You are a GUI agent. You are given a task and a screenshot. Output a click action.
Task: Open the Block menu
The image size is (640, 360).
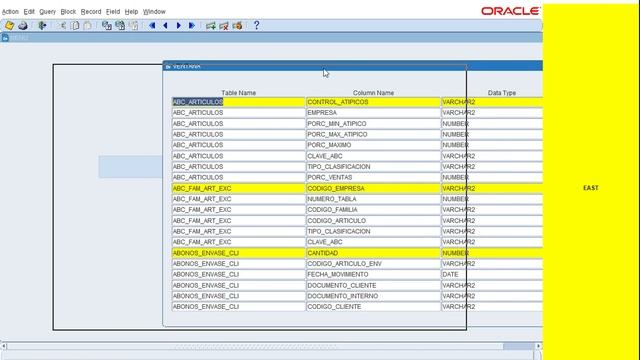68,12
